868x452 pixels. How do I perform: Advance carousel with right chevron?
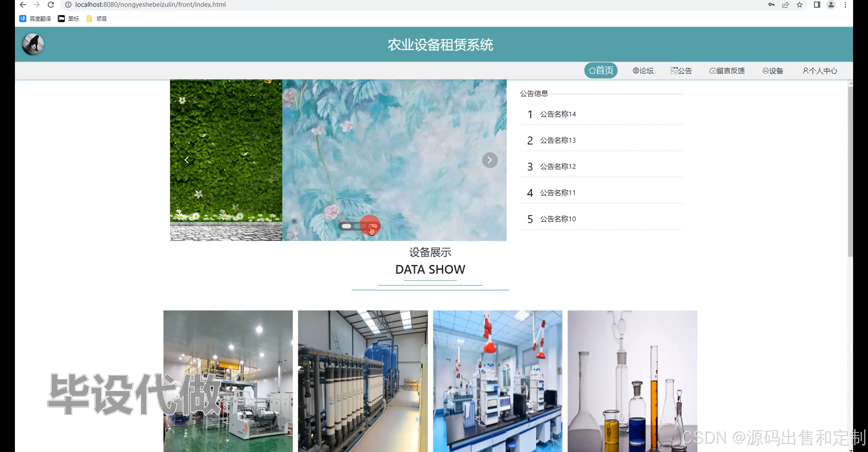click(x=490, y=160)
